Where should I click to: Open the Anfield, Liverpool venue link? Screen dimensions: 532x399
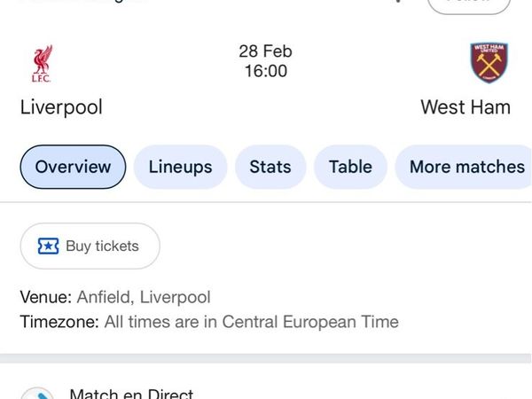click(144, 297)
